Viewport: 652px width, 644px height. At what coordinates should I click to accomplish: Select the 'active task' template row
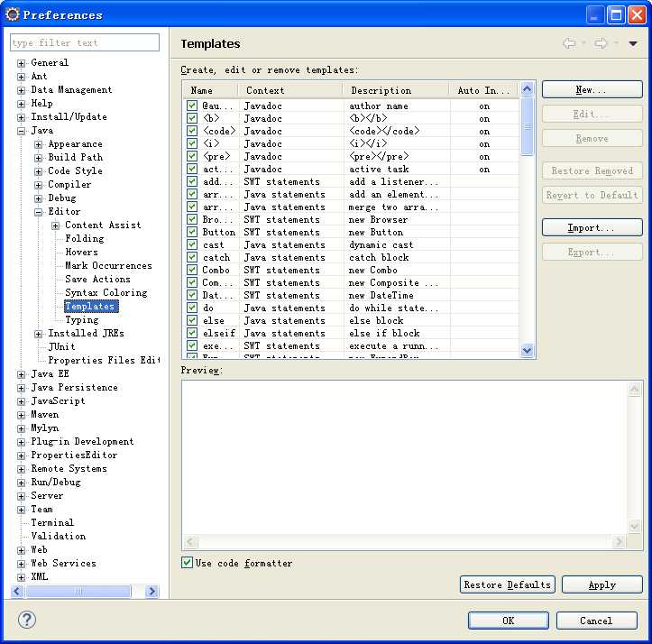coord(352,169)
